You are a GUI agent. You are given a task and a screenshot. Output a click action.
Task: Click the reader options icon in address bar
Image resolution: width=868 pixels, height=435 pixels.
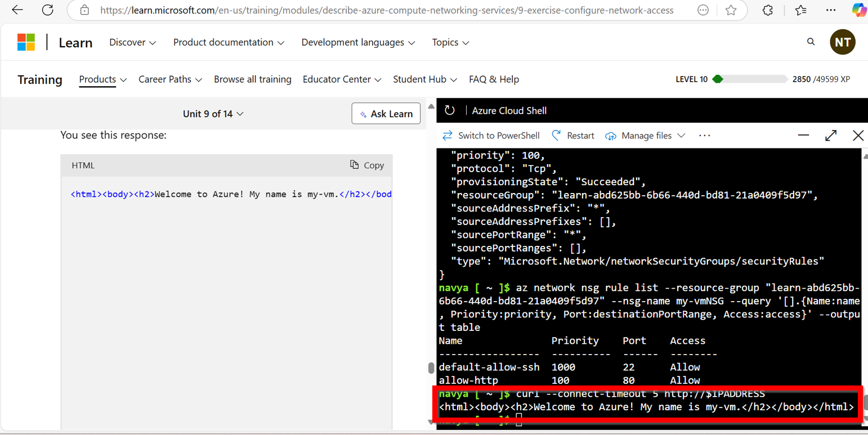[703, 10]
